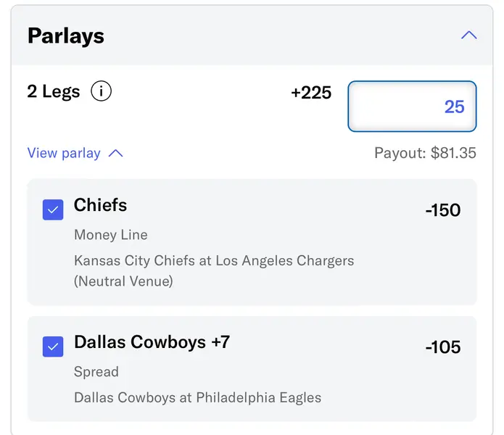The image size is (504, 435).
Task: Collapse the chevron next to View parlay
Action: pyautogui.click(x=115, y=154)
